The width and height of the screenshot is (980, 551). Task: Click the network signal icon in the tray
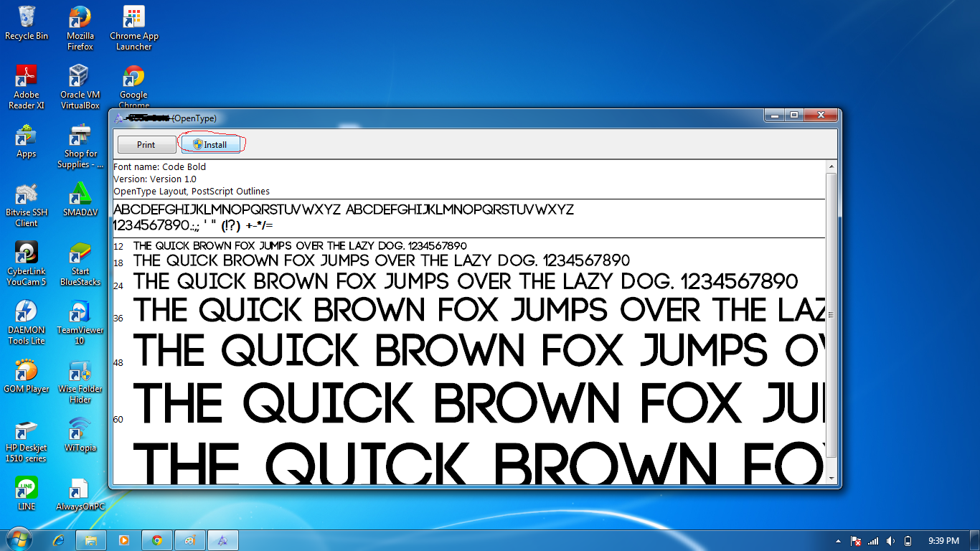[872, 540]
